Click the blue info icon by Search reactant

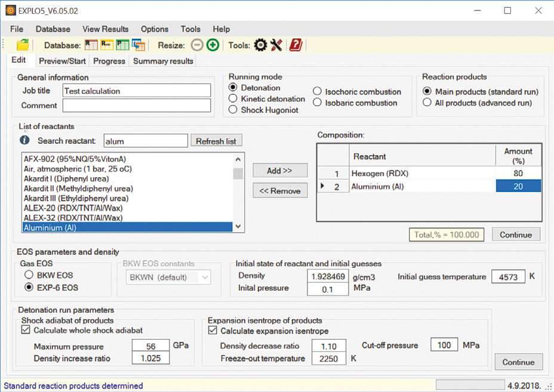tap(24, 140)
